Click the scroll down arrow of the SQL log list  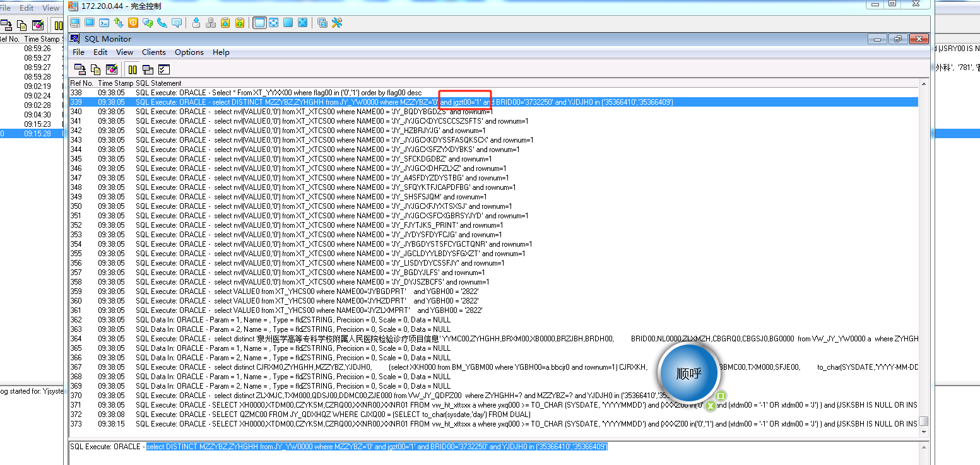coord(924,432)
